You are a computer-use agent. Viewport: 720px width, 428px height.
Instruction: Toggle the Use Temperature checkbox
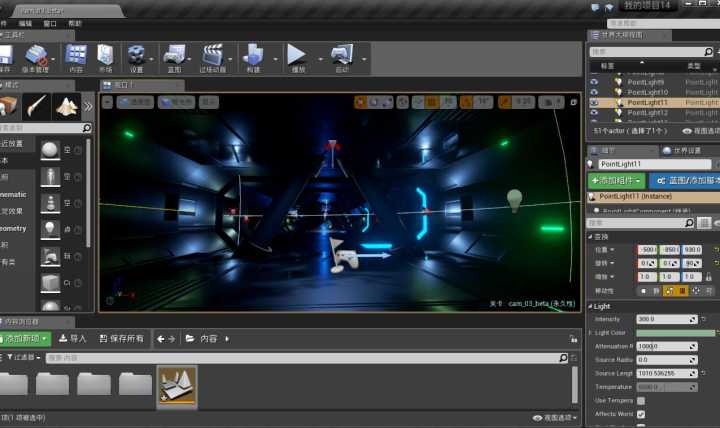(x=641, y=400)
